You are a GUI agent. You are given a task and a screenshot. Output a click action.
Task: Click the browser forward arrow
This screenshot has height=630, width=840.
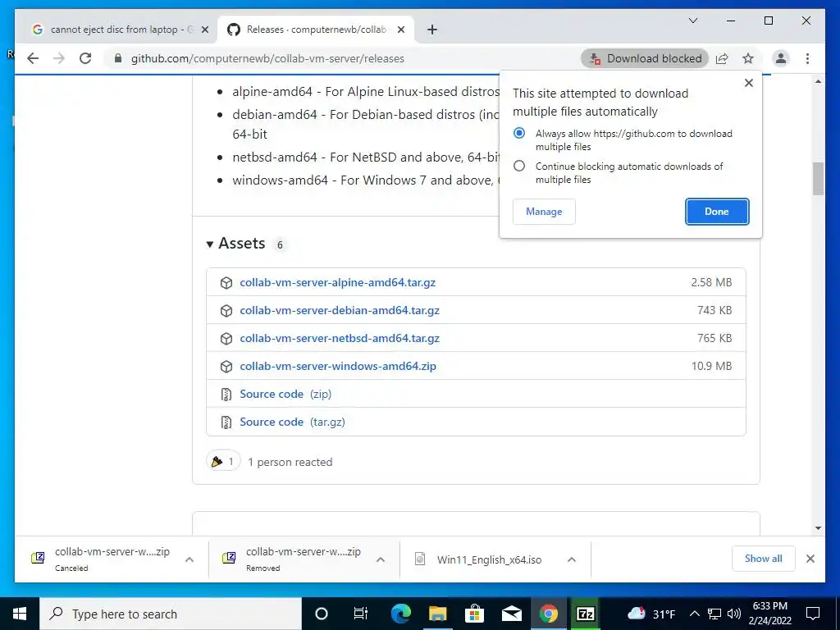click(x=59, y=58)
